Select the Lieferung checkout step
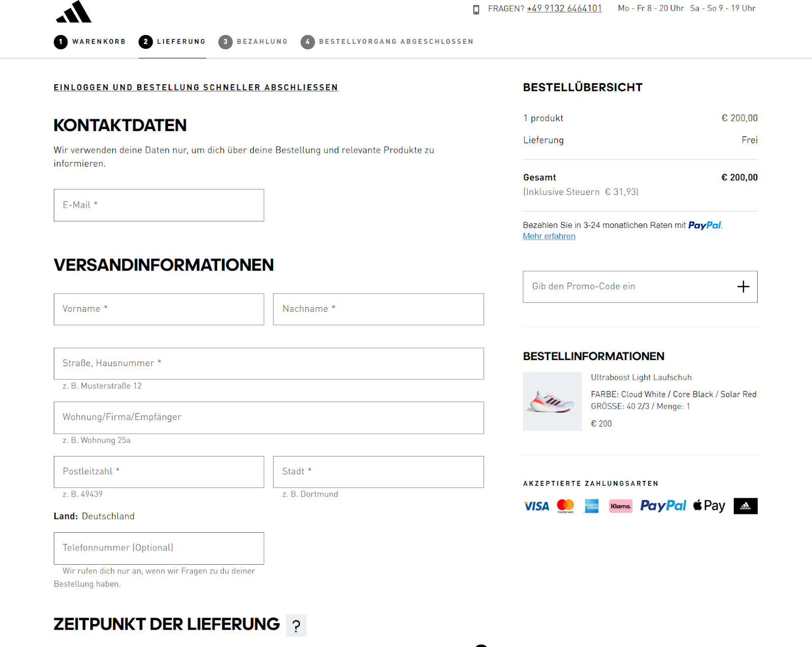Screen dimensions: 812x647 [x=173, y=42]
